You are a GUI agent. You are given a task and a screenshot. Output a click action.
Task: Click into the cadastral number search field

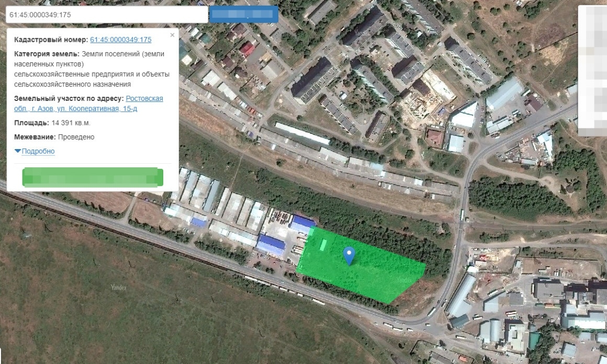click(x=106, y=15)
